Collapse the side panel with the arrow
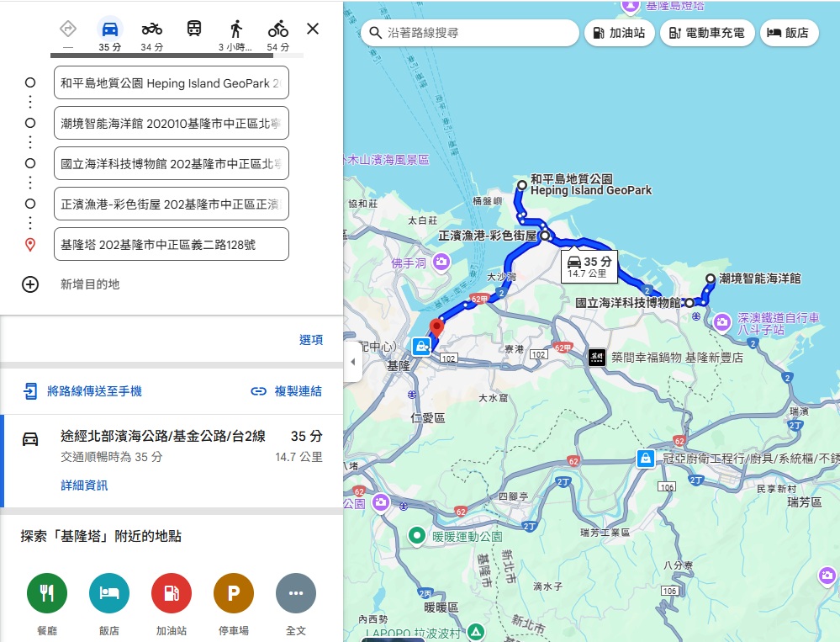 352,362
